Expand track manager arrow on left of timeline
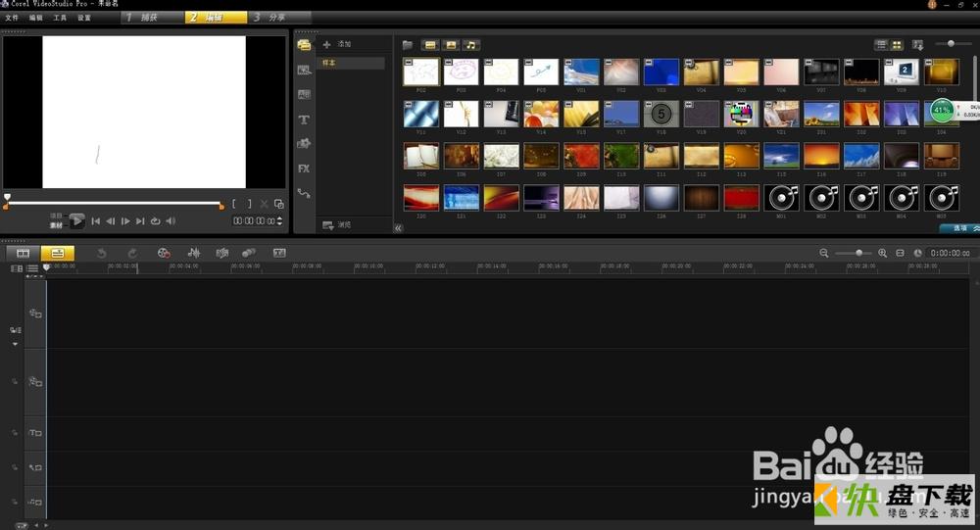Viewport: 980px width, 530px height. 15,345
